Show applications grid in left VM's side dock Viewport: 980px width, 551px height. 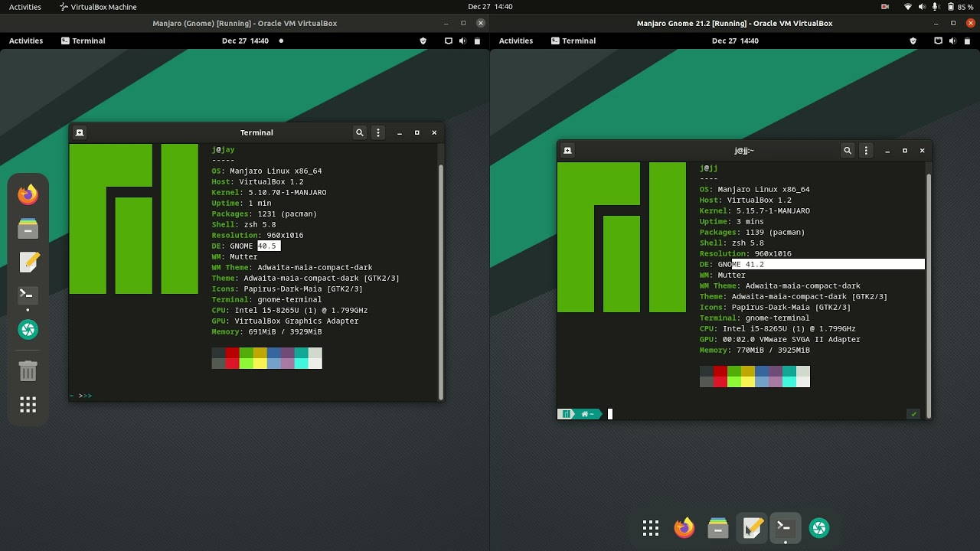click(x=28, y=405)
